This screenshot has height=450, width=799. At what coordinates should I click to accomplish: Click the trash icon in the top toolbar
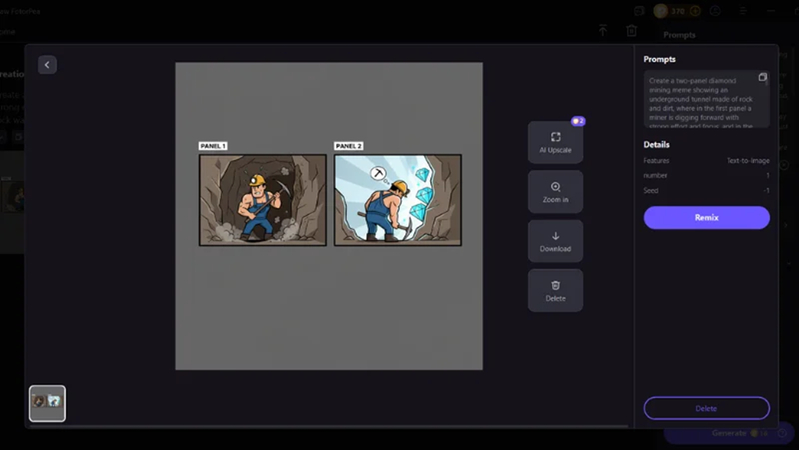coord(631,31)
